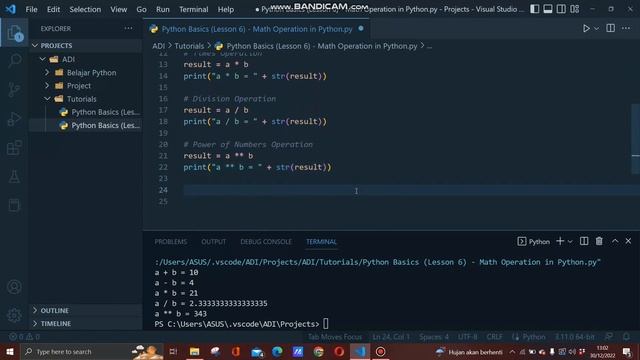This screenshot has width=640, height=360.
Task: Click ADI in the breadcrumb
Action: (x=158, y=46)
